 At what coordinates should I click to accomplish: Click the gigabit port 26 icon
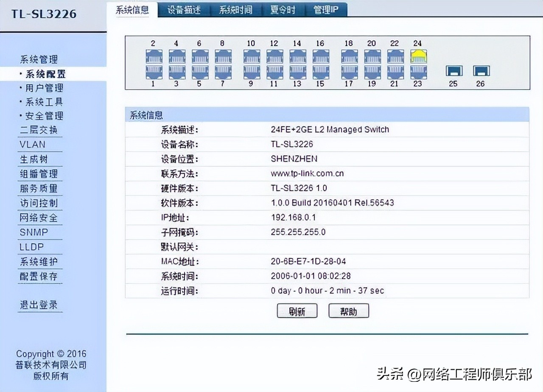point(480,71)
